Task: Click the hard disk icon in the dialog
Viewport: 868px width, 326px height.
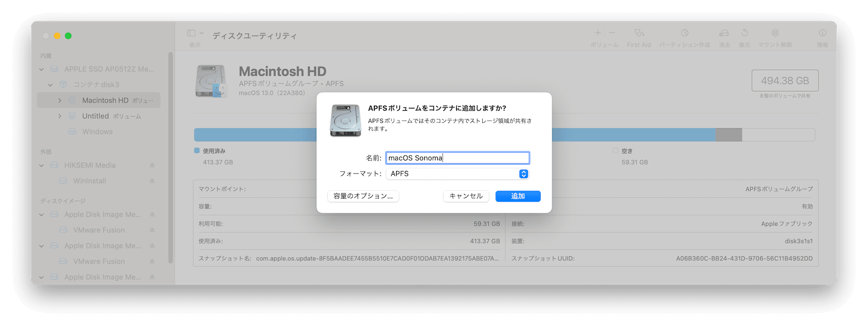Action: (x=346, y=120)
